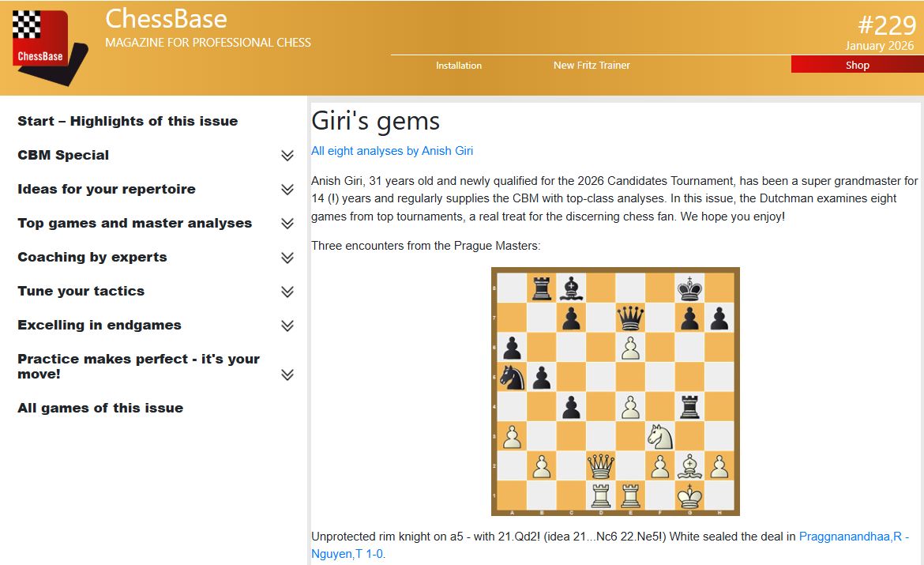Open the Installation menu item
924x565 pixels.
pos(459,66)
